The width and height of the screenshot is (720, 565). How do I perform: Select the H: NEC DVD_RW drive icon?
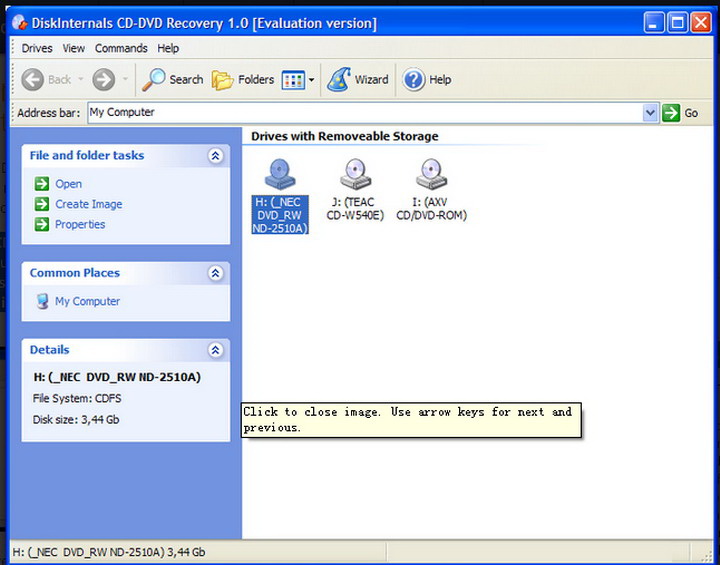(x=280, y=174)
